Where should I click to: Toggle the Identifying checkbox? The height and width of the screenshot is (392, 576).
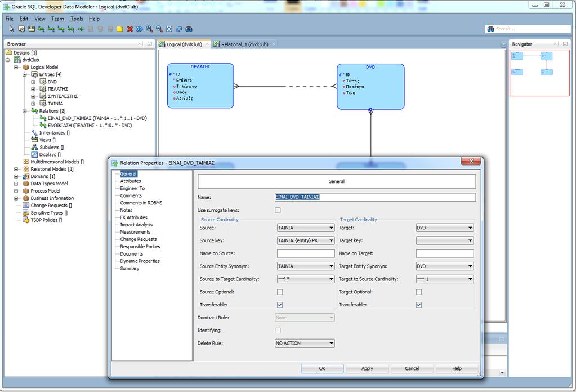278,331
